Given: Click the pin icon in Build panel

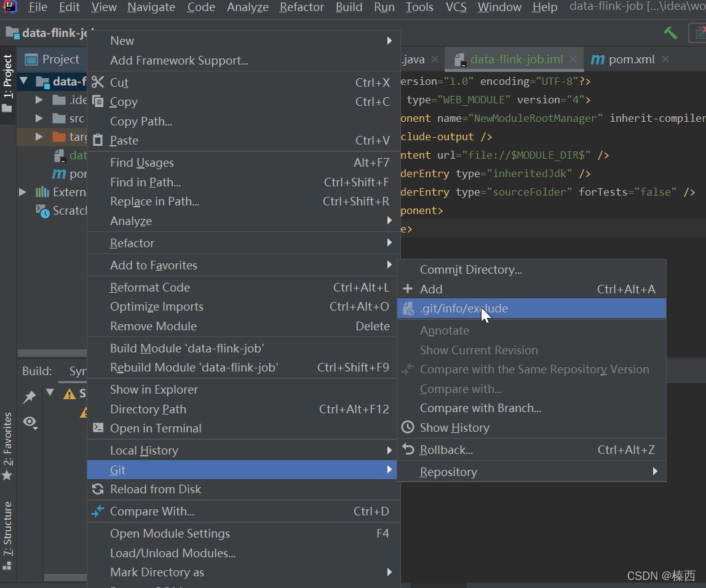Looking at the screenshot, I should click(29, 397).
